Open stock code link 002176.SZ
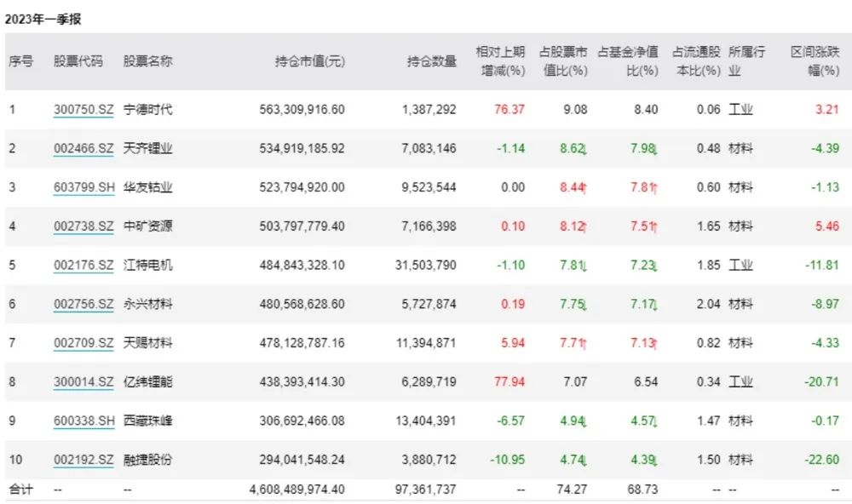Image resolution: width=852 pixels, height=504 pixels. pyautogui.click(x=83, y=265)
